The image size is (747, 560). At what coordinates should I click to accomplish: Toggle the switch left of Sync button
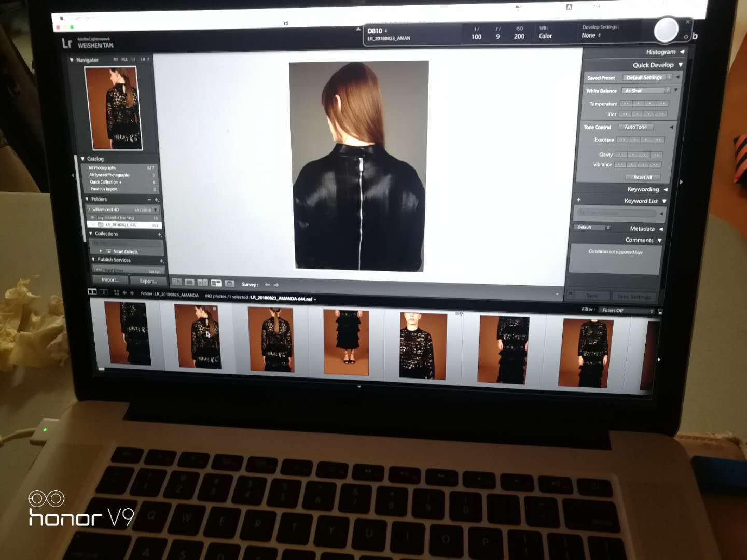pyautogui.click(x=570, y=295)
